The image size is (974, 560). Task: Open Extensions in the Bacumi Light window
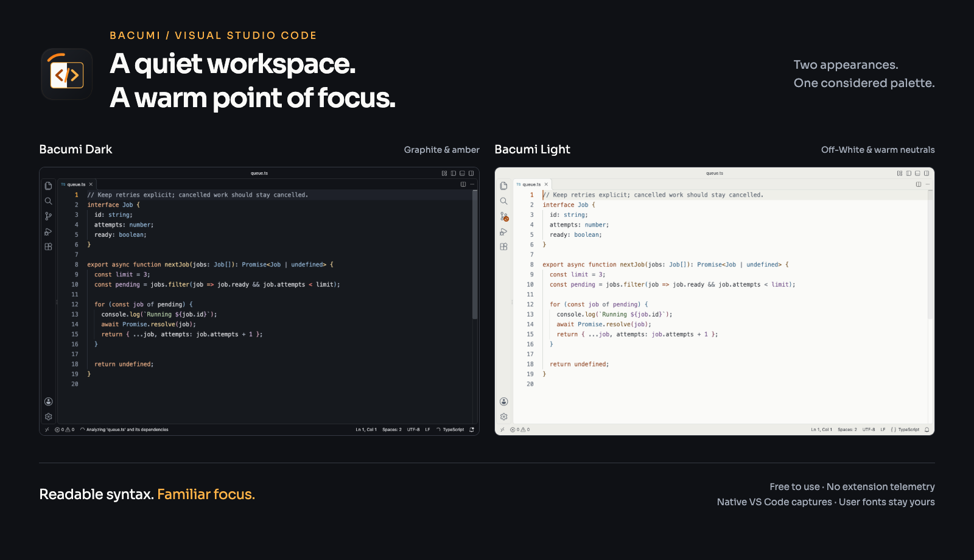point(503,247)
